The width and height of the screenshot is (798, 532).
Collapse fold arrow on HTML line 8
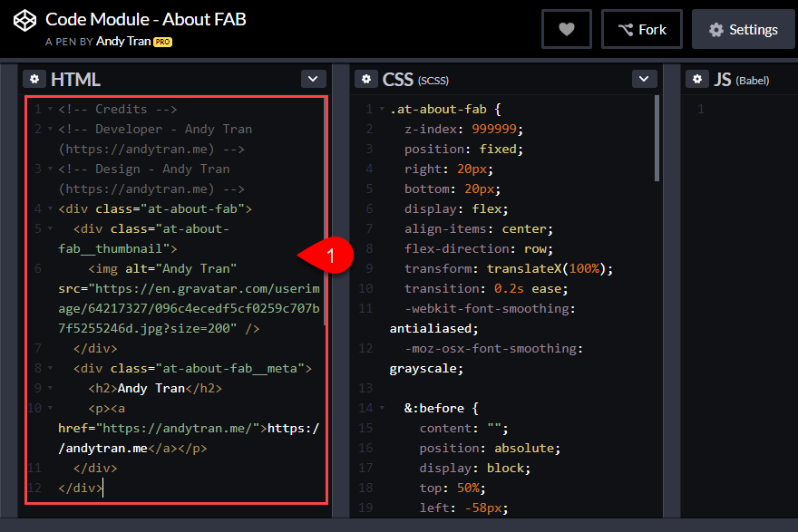pos(50,368)
